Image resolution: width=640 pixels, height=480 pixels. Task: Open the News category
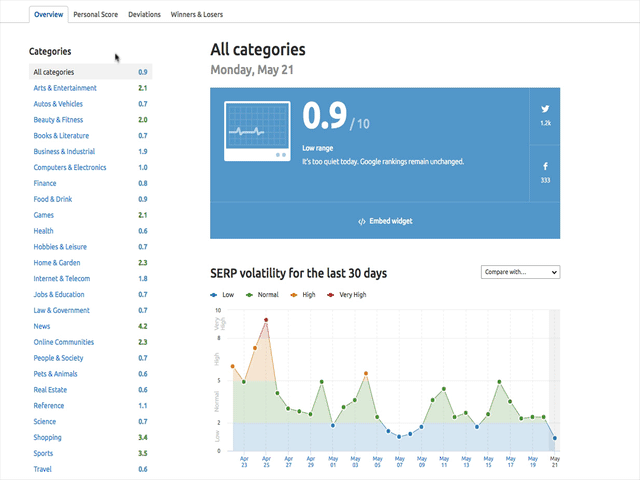(42, 326)
